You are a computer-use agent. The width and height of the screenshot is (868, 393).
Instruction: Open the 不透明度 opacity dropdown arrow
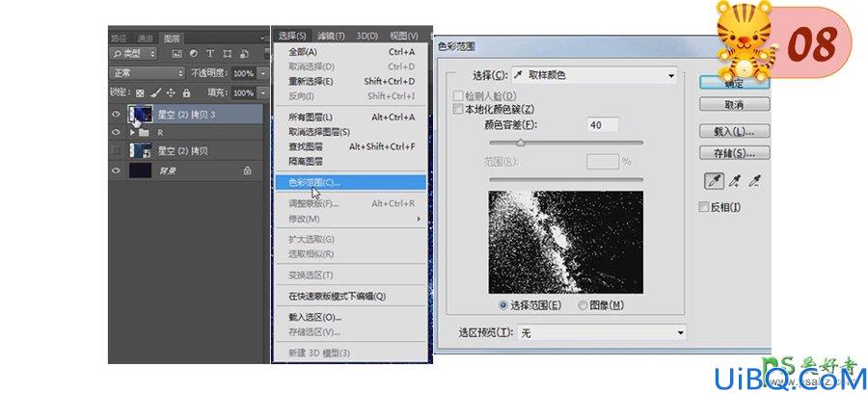coord(263,73)
